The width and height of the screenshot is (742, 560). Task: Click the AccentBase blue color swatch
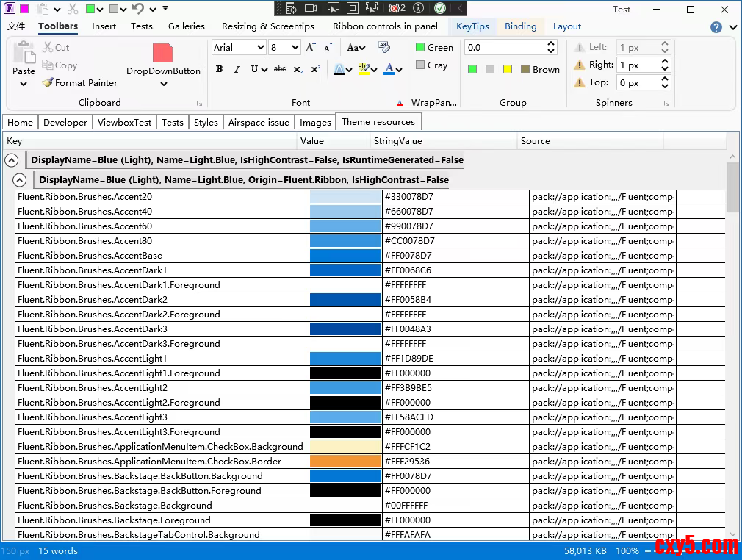[345, 256]
